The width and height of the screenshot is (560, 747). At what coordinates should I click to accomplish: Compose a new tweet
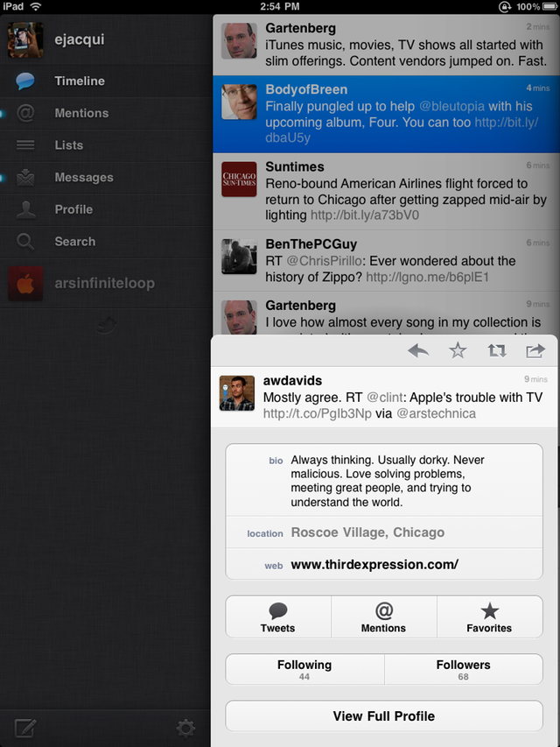click(x=25, y=729)
